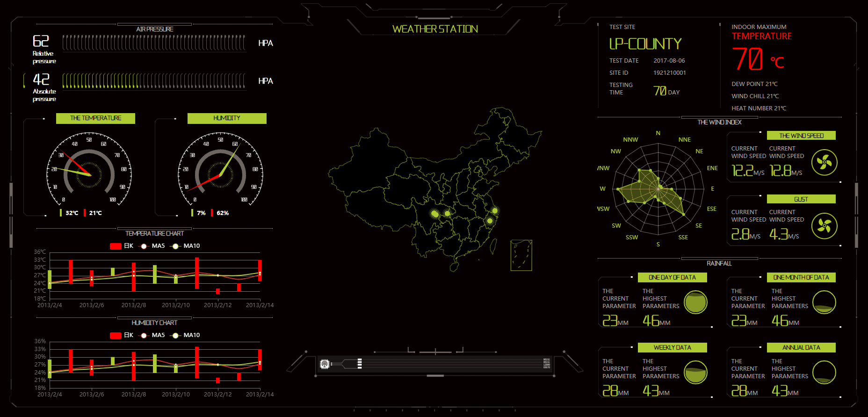Click the HEAT NUMBER 21℃ line

click(759, 108)
